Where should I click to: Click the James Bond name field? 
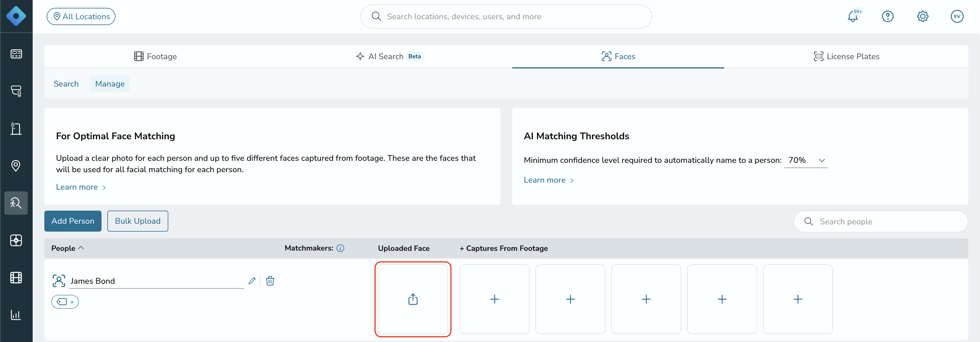point(156,281)
